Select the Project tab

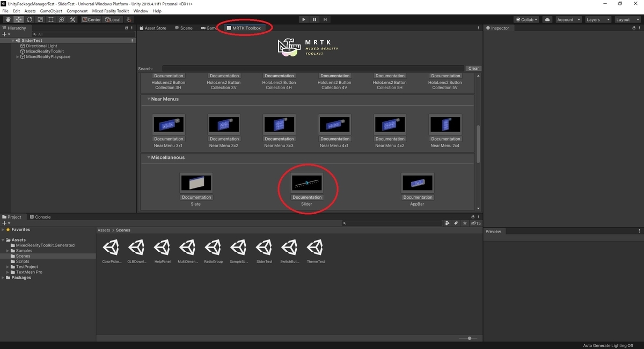[x=12, y=217]
